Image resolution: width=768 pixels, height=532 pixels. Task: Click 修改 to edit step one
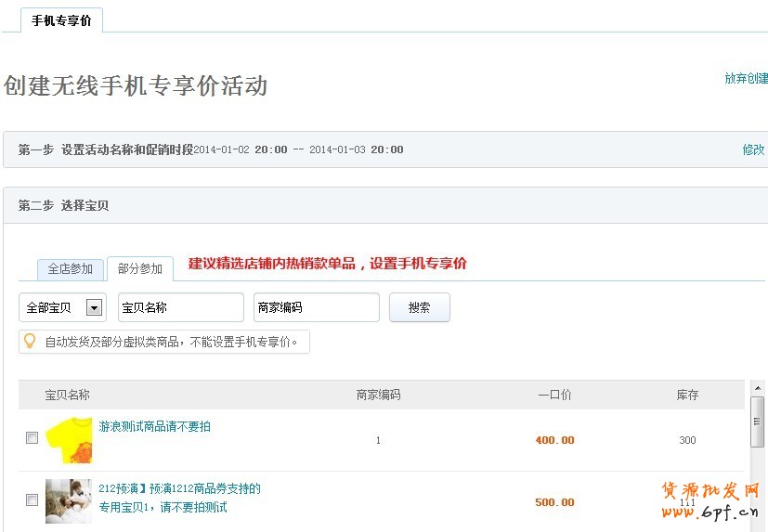(x=753, y=149)
